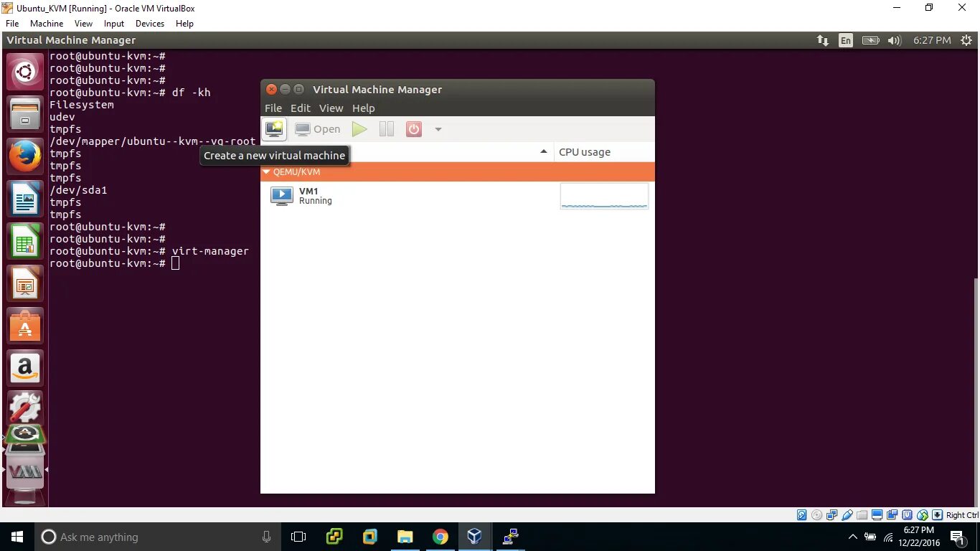The image size is (980, 551).
Task: Open the VirtualBox window's Help menu
Action: pyautogui.click(x=184, y=24)
